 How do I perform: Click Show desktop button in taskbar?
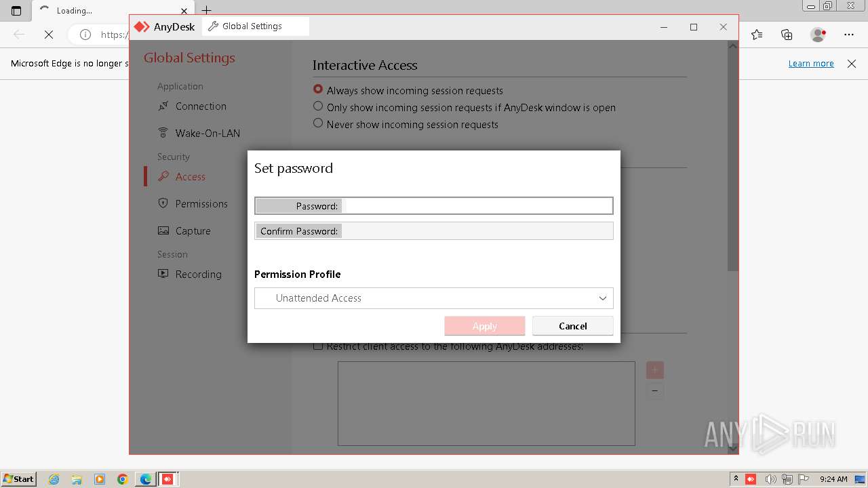point(861,479)
